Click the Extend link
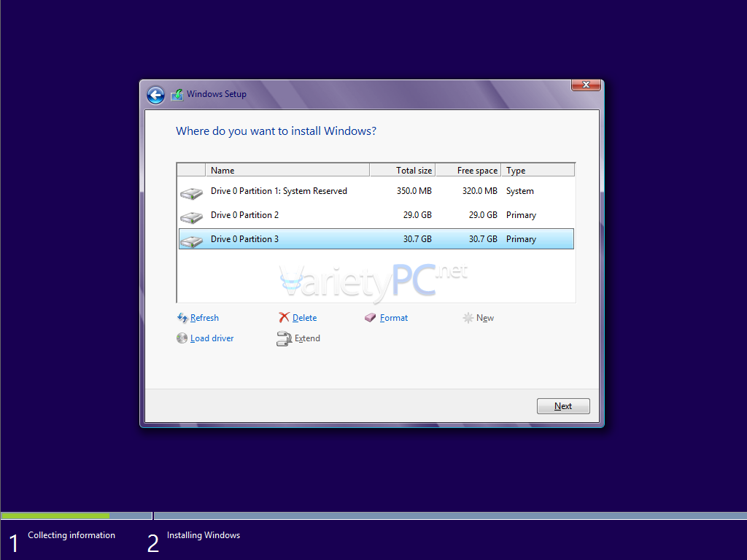The image size is (747, 560). click(x=307, y=338)
